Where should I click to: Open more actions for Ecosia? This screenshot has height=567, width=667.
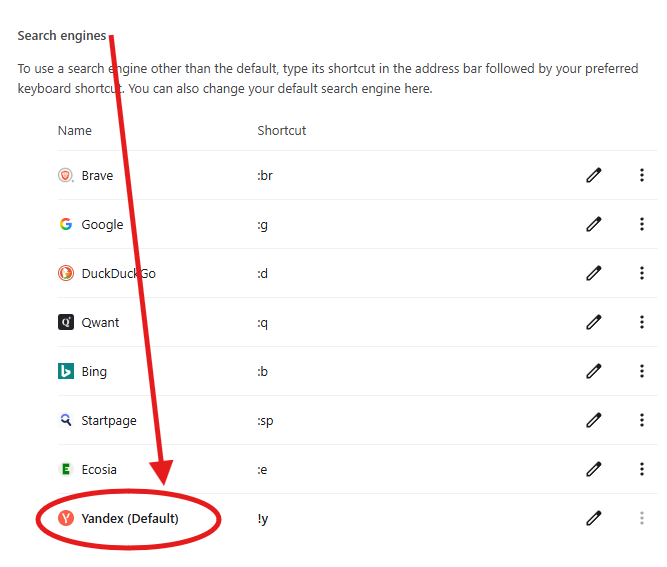coord(642,469)
